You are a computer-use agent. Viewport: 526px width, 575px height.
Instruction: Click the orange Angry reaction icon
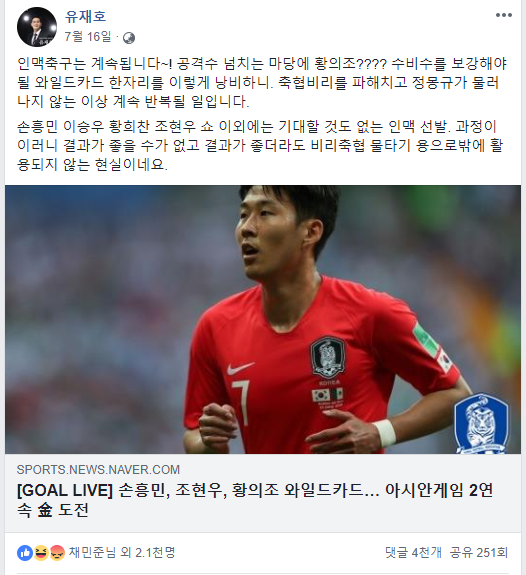click(57, 553)
